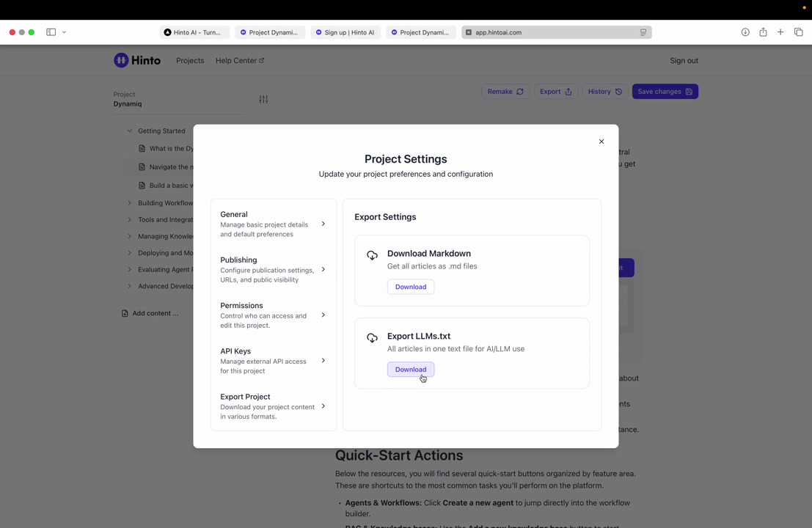Open the browser downloads icon
Viewport: 812px width, 528px height.
pos(745,32)
